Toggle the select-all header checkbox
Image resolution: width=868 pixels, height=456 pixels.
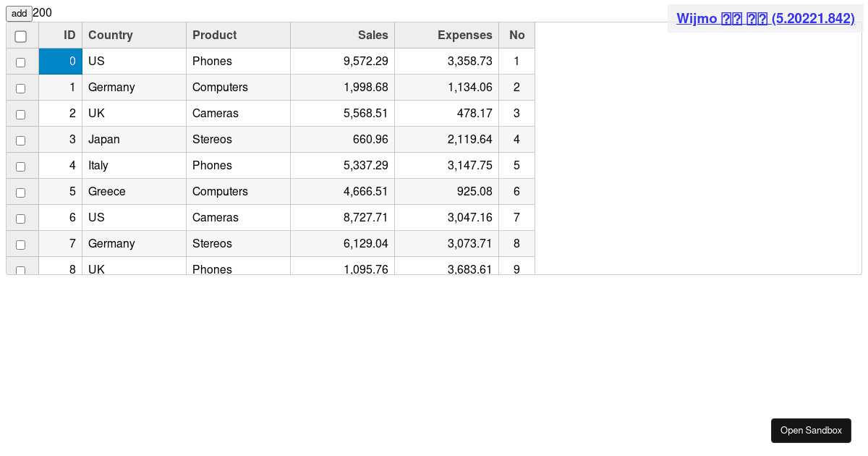21,36
